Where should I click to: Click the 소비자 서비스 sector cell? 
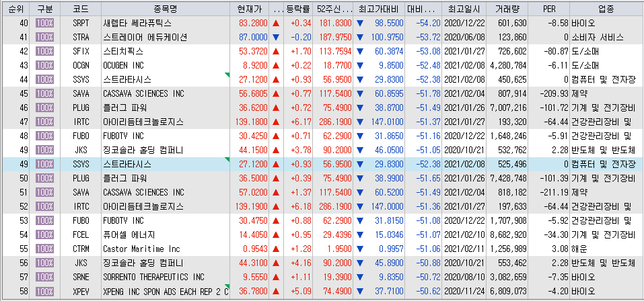pos(597,38)
